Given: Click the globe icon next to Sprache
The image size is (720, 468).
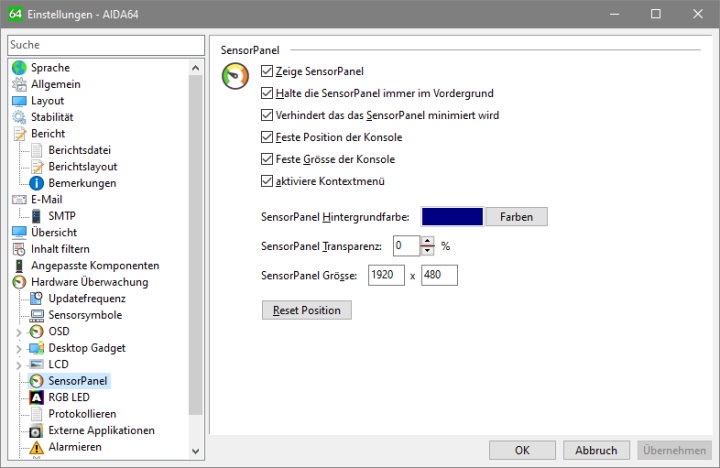Looking at the screenshot, I should pos(19,68).
